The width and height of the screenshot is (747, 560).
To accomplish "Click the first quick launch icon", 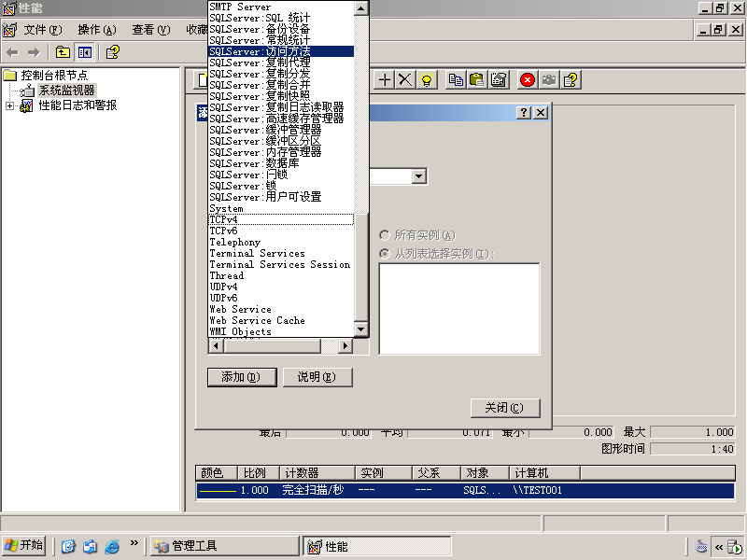I will coord(68,546).
